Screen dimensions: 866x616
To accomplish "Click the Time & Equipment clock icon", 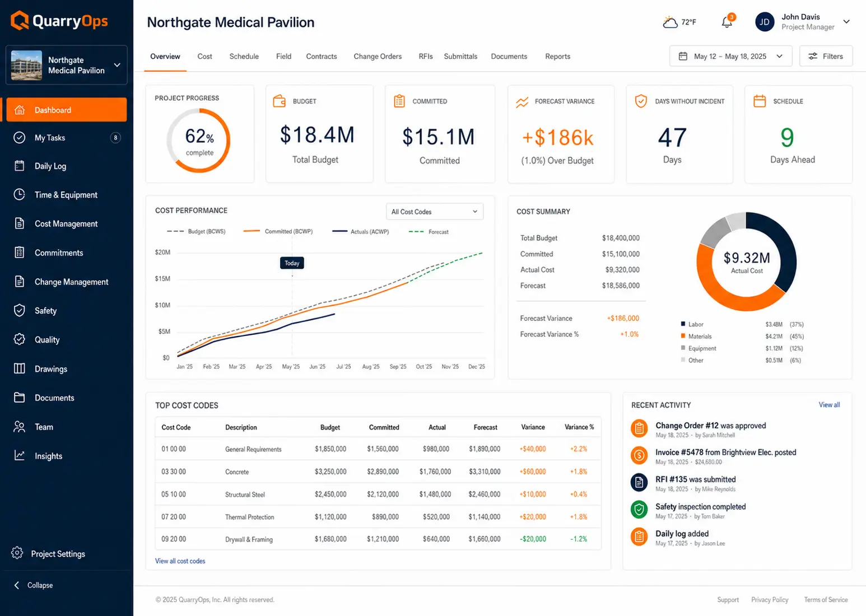I will 20,194.
